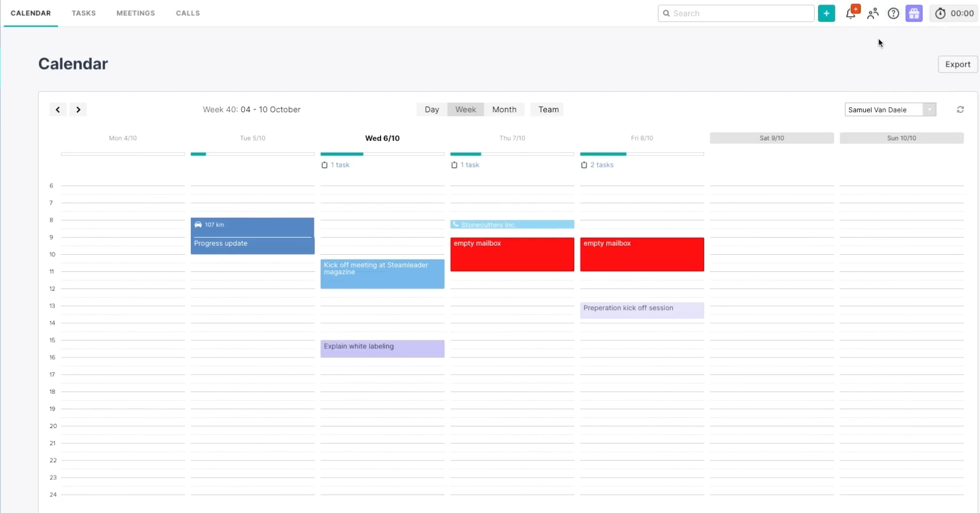This screenshot has height=513, width=980.
Task: Switch to Week view
Action: pos(465,109)
